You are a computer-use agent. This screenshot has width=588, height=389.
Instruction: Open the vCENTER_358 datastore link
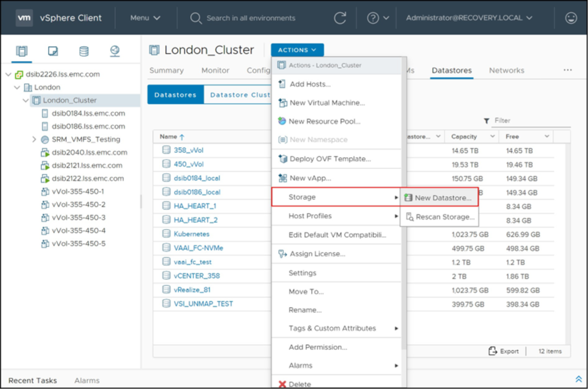pos(197,276)
